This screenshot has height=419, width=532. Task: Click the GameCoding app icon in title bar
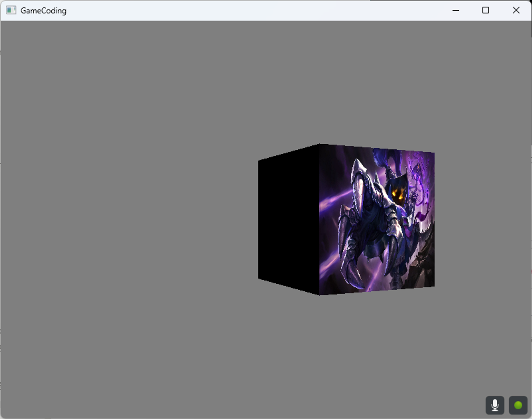coord(11,10)
